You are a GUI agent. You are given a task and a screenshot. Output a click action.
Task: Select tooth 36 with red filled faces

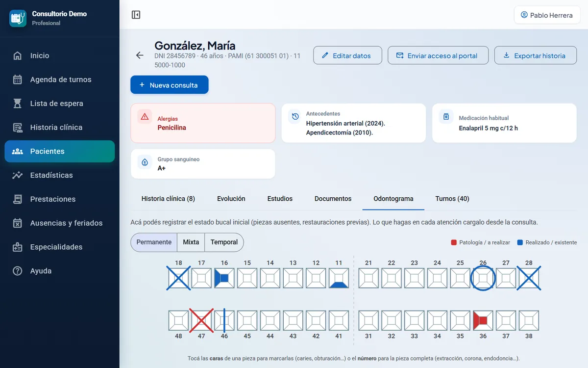point(483,320)
